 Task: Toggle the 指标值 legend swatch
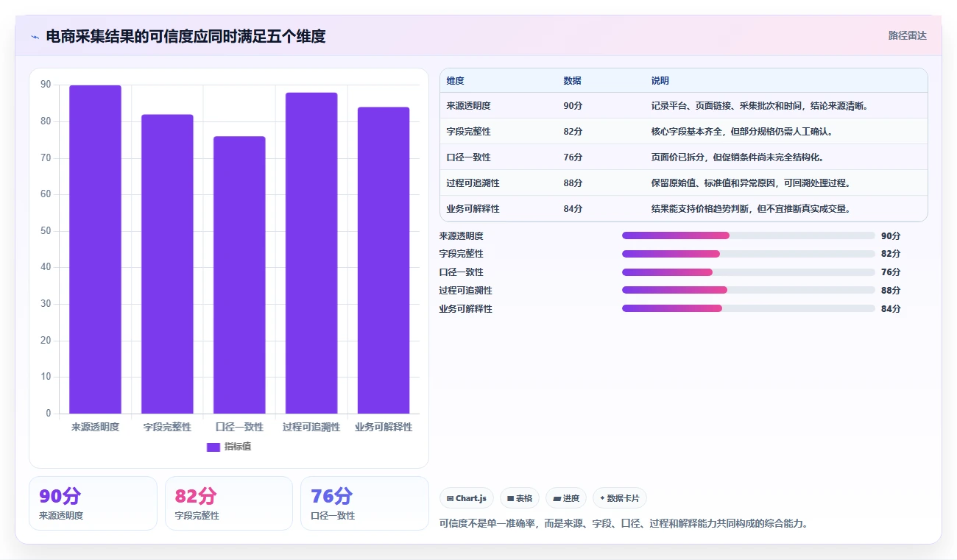(213, 447)
